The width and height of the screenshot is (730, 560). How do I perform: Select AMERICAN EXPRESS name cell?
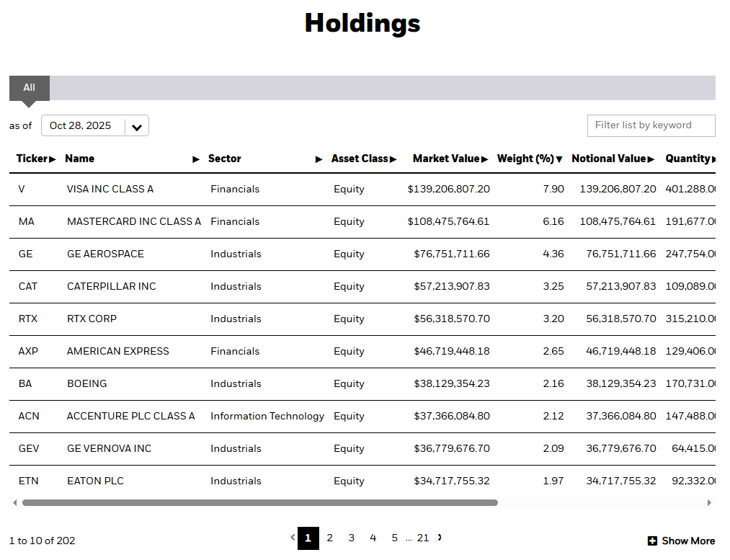117,352
